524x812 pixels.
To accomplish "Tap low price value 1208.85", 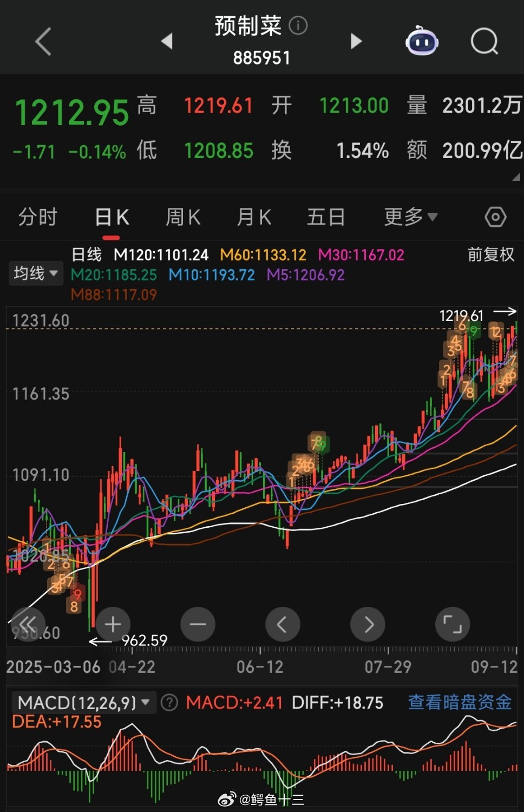I will click(x=219, y=150).
